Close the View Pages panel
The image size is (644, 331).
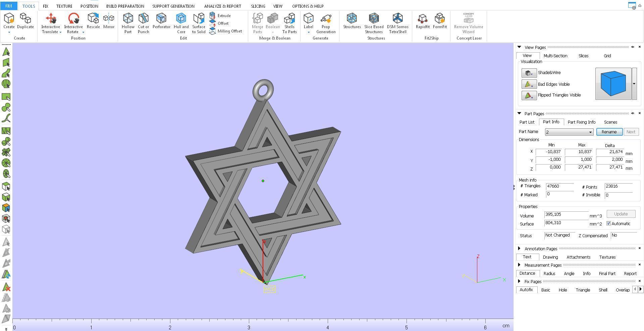click(x=639, y=47)
